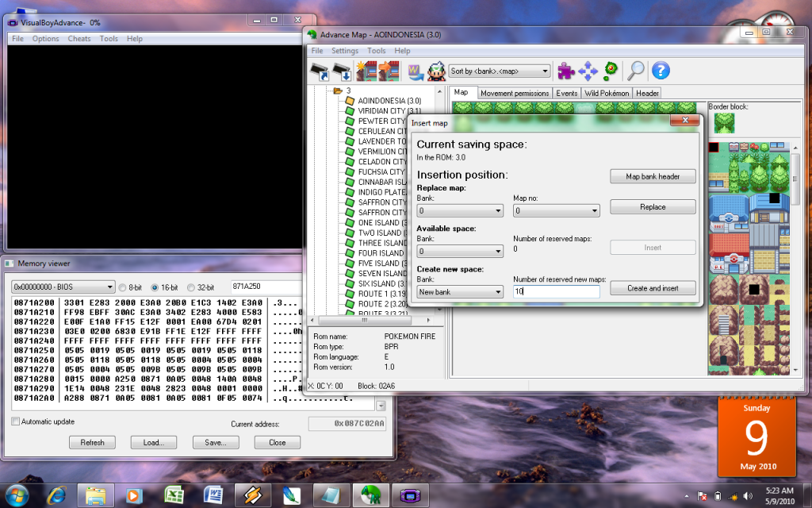Click the purple puzzle piece icon
The width and height of the screenshot is (812, 508).
tap(565, 71)
